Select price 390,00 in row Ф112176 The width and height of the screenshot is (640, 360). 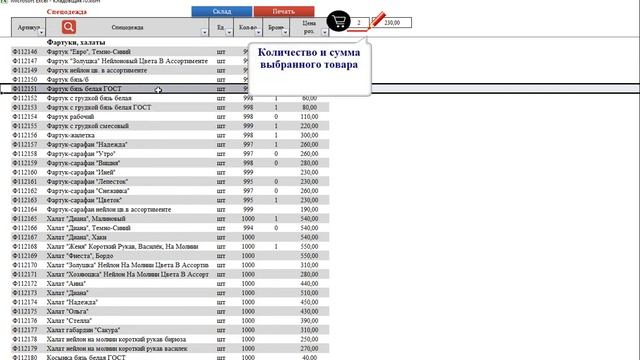pyautogui.click(x=310, y=321)
